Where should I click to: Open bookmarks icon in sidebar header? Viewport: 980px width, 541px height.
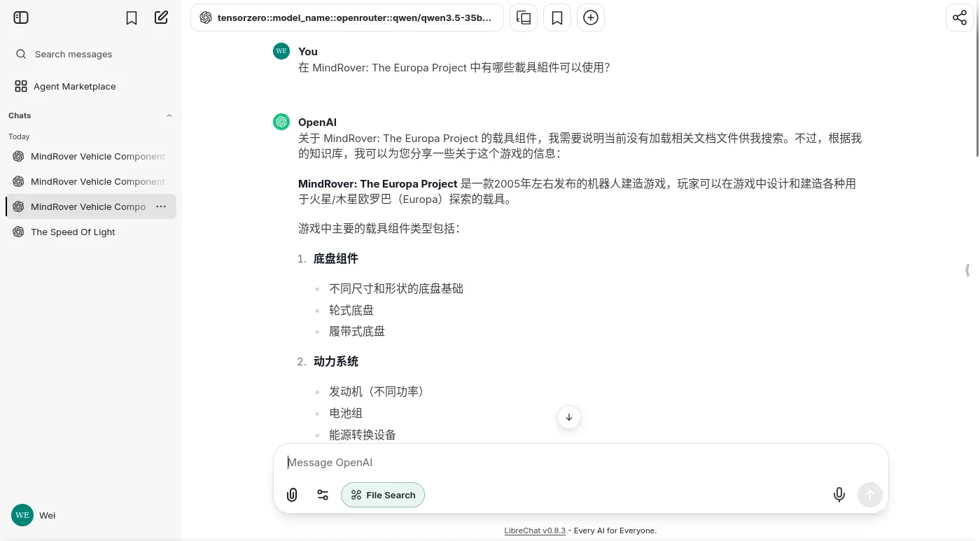pyautogui.click(x=132, y=18)
